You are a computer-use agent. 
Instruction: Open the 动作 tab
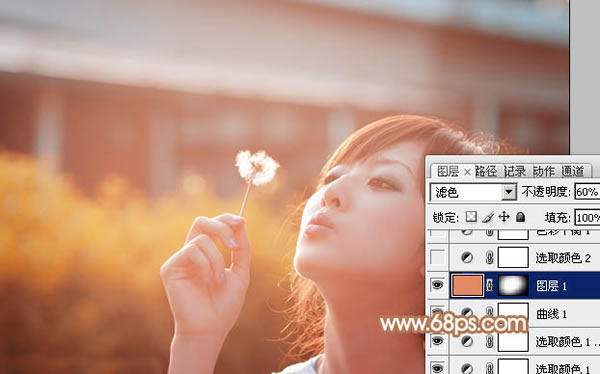(x=544, y=171)
